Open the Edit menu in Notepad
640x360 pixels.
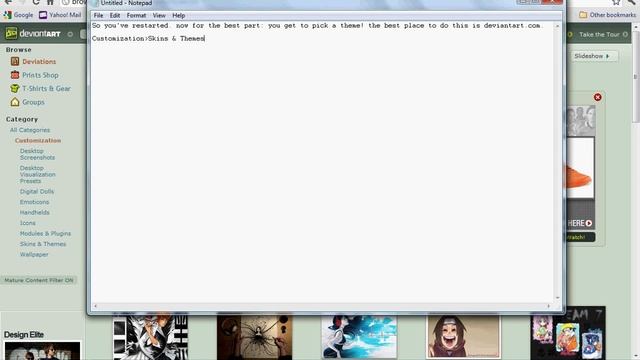tap(115, 16)
